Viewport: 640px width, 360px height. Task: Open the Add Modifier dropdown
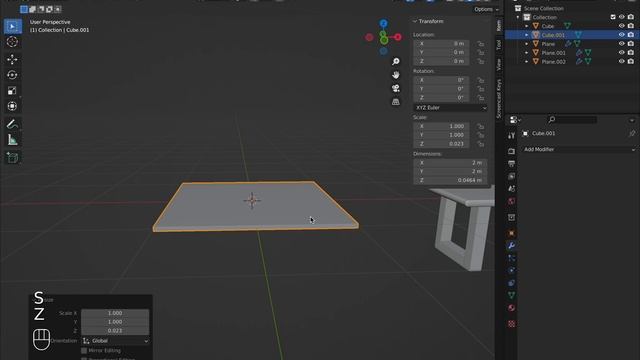tap(579, 149)
